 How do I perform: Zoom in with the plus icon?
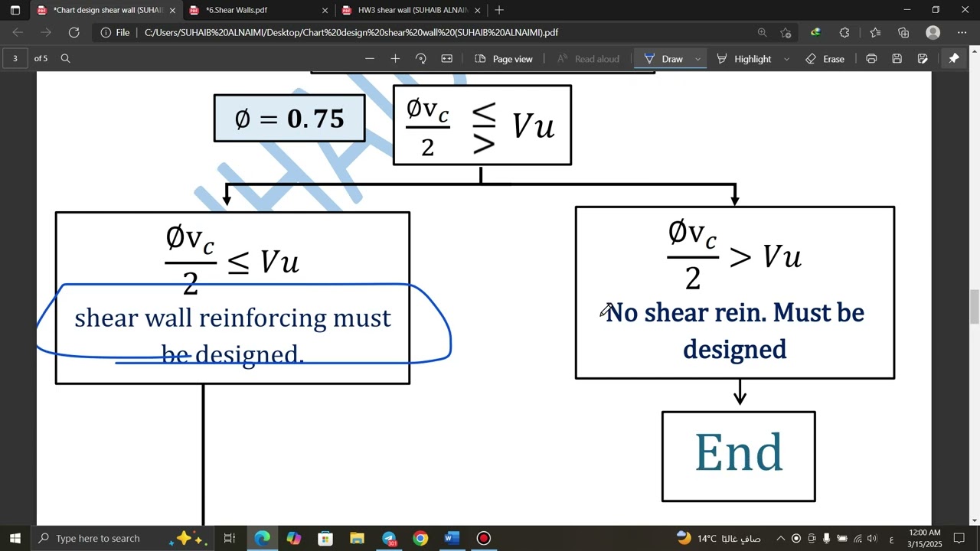(x=395, y=59)
